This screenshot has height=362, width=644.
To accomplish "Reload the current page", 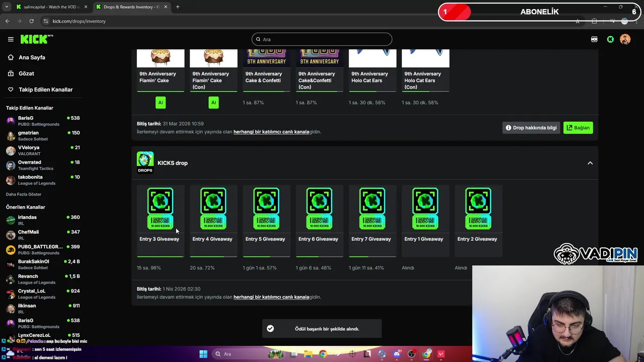I will pyautogui.click(x=31, y=21).
